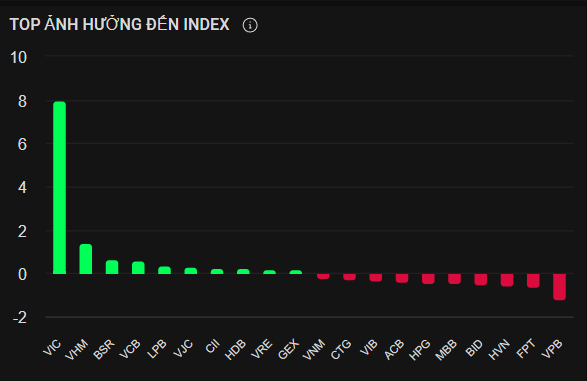Click the y-axis value 10
Viewport: 587px width, 381px height.
(19, 58)
